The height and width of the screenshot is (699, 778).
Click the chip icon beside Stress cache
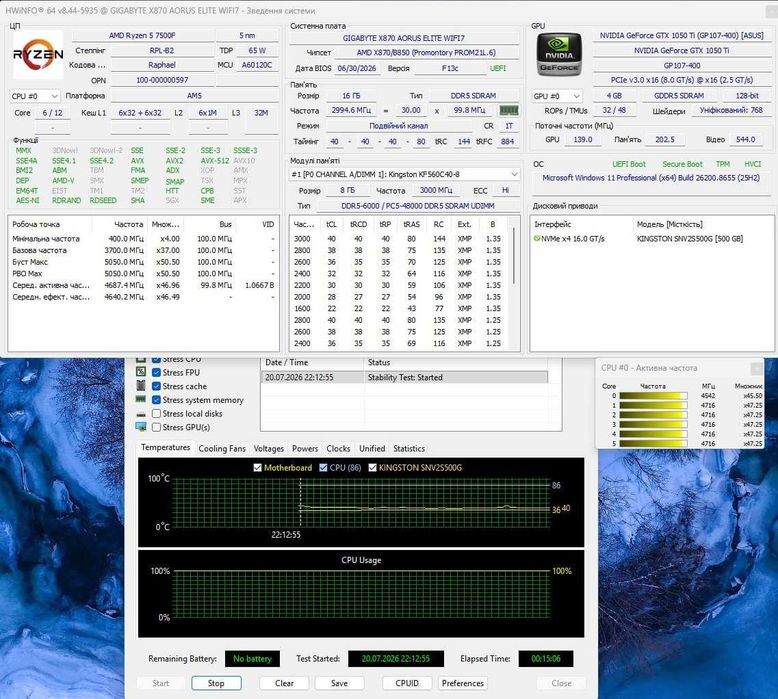click(x=141, y=386)
